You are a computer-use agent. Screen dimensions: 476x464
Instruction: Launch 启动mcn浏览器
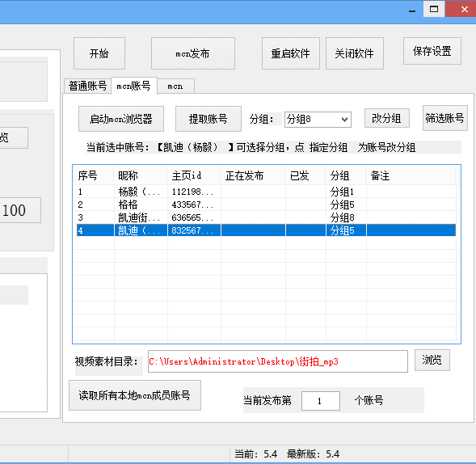coord(121,119)
